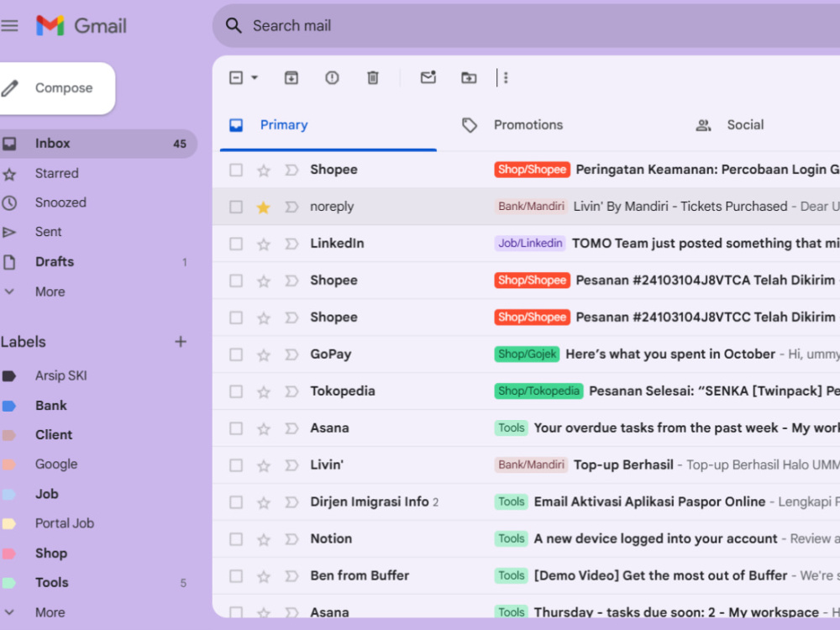Mark the Notion email as important
The height and width of the screenshot is (630, 840).
click(x=291, y=539)
